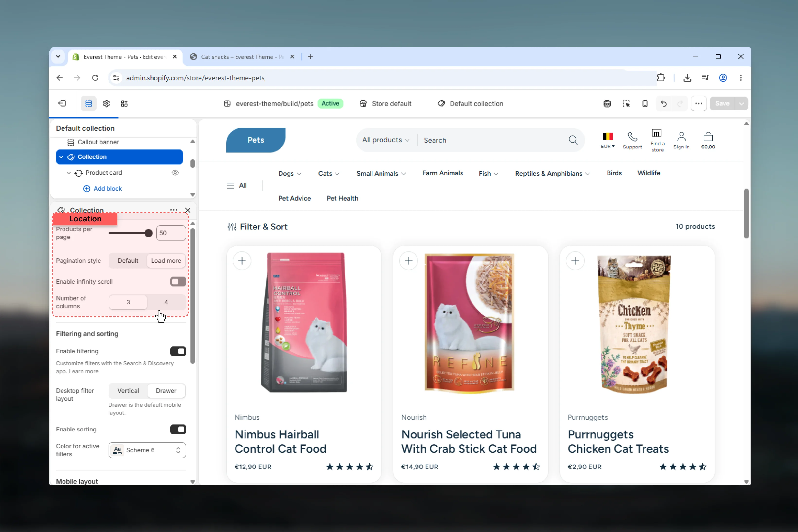Open the Default collection template selector
The image size is (798, 532).
click(x=470, y=103)
